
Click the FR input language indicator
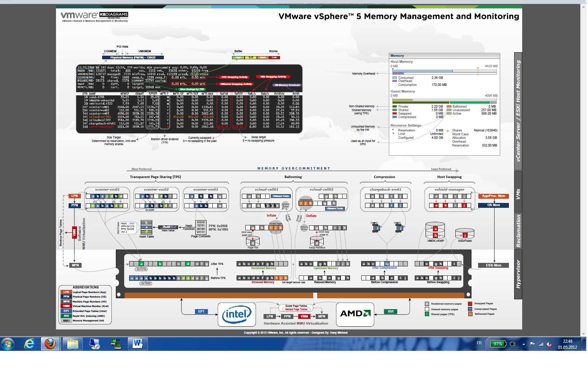tap(479, 343)
